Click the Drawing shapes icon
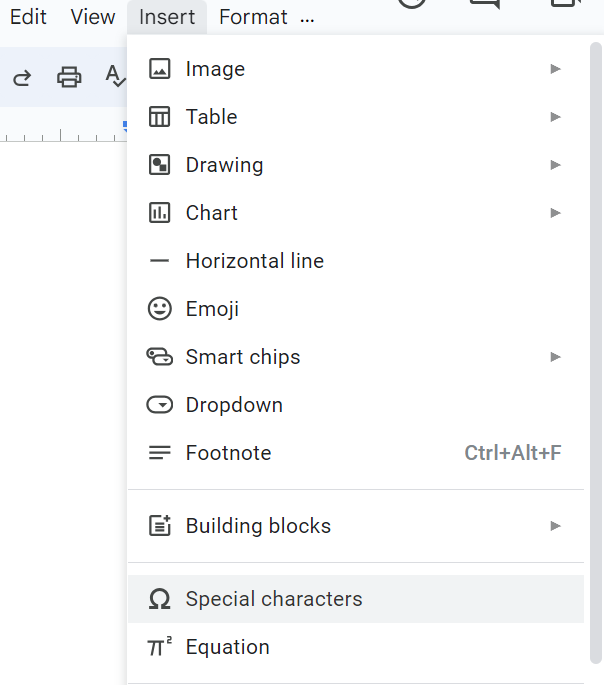The height and width of the screenshot is (685, 604). coord(160,165)
